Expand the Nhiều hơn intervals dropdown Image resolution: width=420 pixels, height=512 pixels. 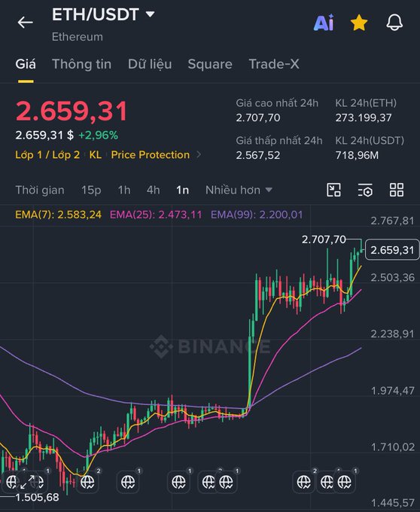[239, 190]
